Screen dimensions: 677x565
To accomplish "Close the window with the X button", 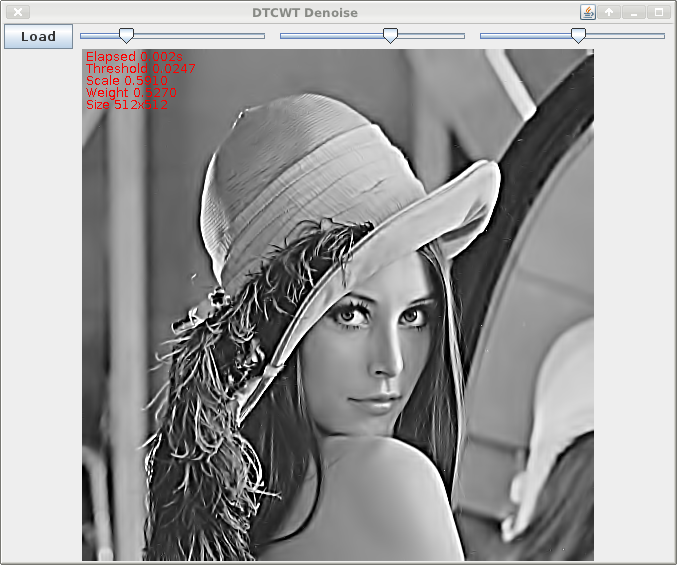I will tap(18, 12).
